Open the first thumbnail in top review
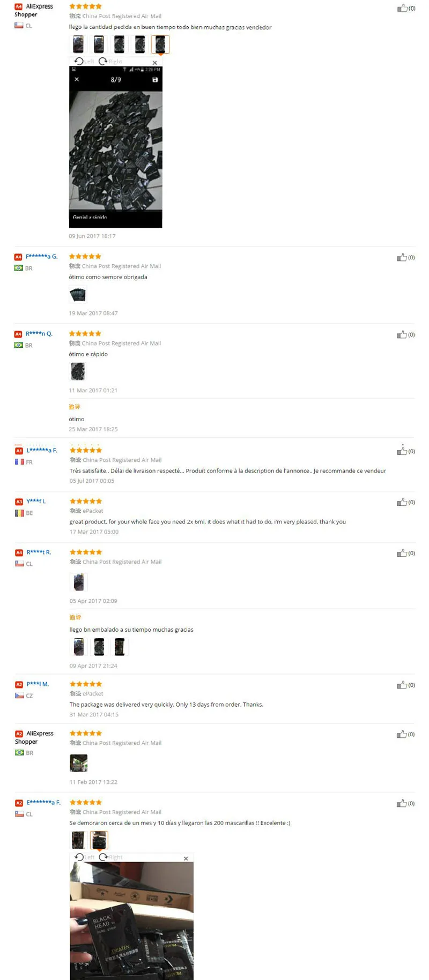 point(78,44)
